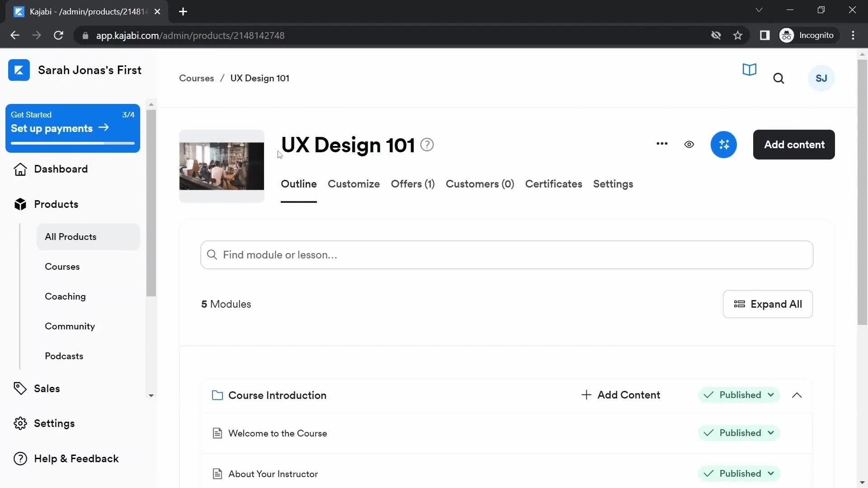Select All Products in sidebar
The width and height of the screenshot is (868, 488).
(88, 237)
